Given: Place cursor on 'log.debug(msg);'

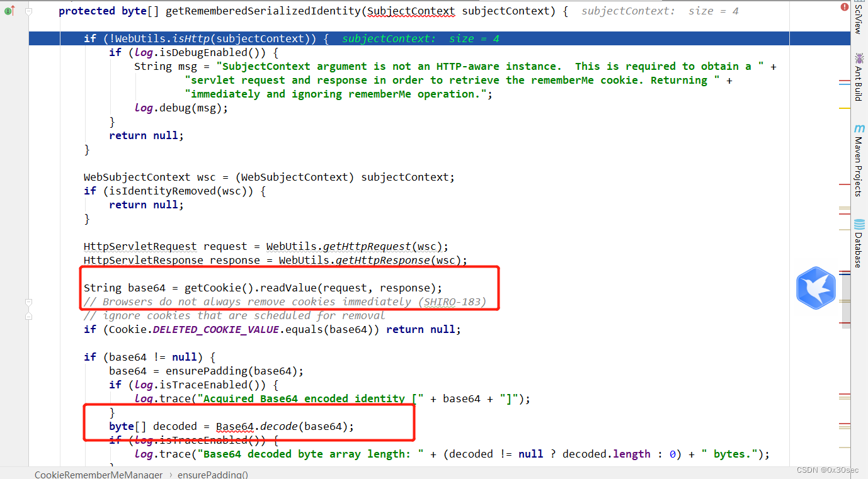Looking at the screenshot, I should tap(181, 108).
